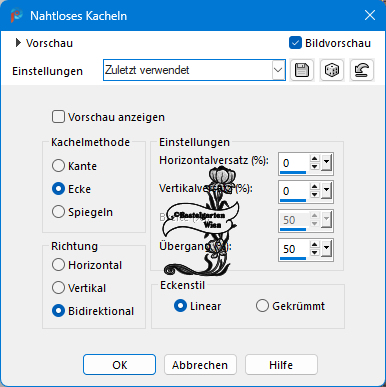Close the Nahtloses Kacheln dialog
This screenshot has width=386, height=387.
pos(370,15)
